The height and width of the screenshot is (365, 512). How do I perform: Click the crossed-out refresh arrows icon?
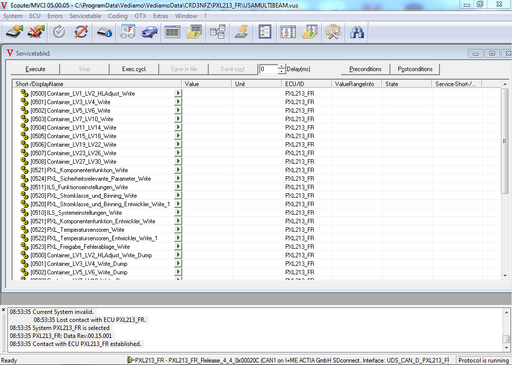pos(81,32)
